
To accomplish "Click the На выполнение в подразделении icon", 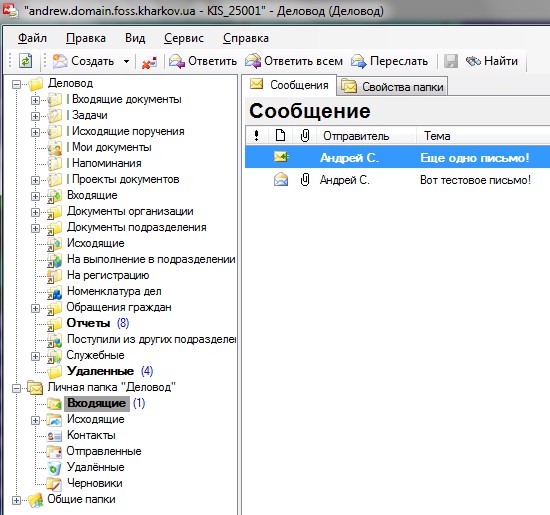I will pyautogui.click(x=55, y=260).
